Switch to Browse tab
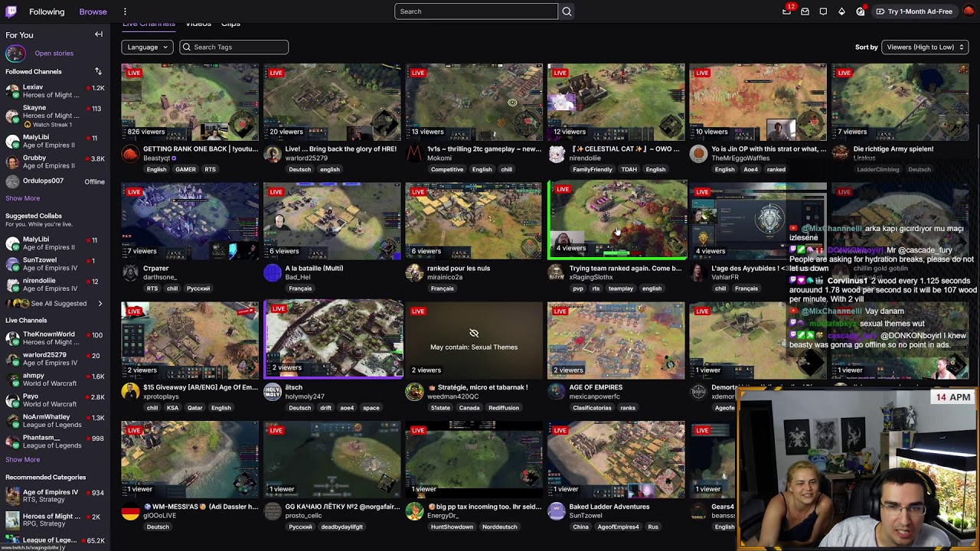 click(93, 11)
